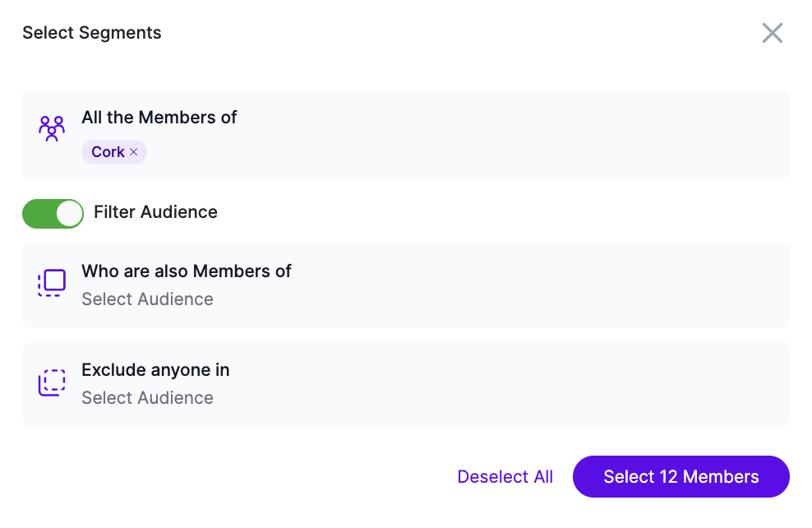Screen dimensions: 812x528
Task: Click Deselect All link
Action: (505, 477)
